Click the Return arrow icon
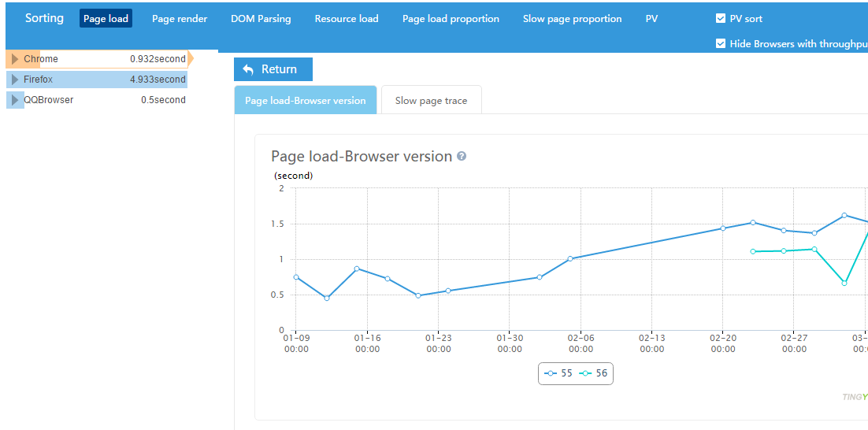Image resolution: width=868 pixels, height=430 pixels. (x=248, y=69)
